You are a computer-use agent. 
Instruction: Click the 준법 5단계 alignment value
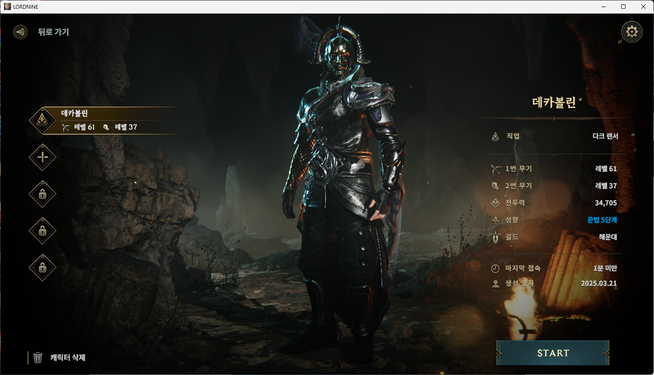coord(602,220)
